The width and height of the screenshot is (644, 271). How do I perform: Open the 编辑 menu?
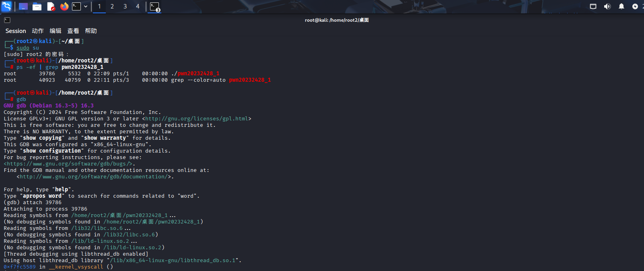56,31
